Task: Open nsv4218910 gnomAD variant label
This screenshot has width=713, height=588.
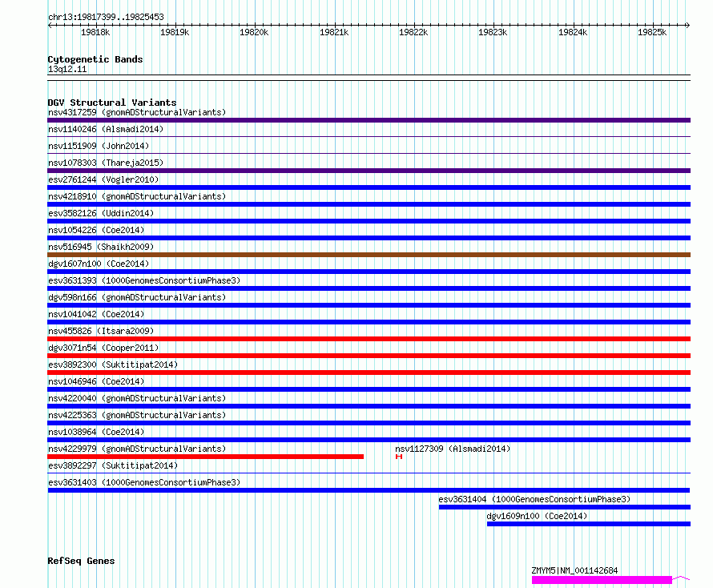Action: (137, 196)
